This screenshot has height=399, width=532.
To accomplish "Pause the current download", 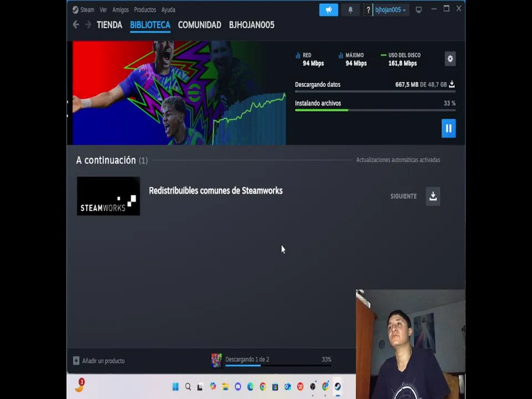I will [448, 128].
